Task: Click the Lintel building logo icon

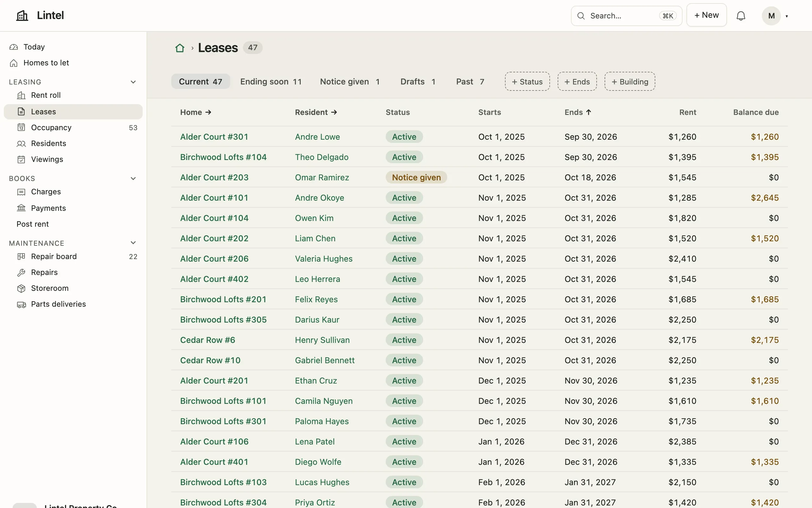Action: pyautogui.click(x=22, y=16)
